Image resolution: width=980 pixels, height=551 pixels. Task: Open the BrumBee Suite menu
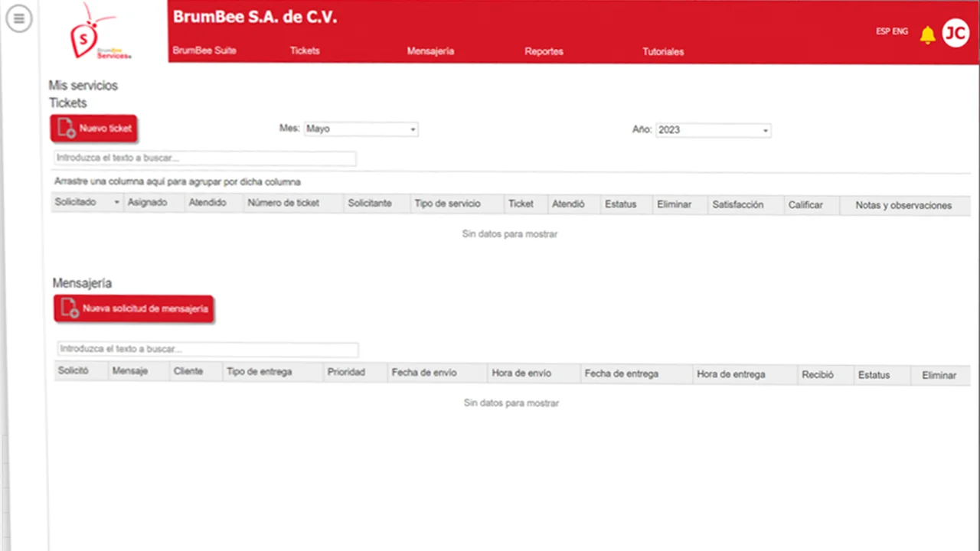204,51
